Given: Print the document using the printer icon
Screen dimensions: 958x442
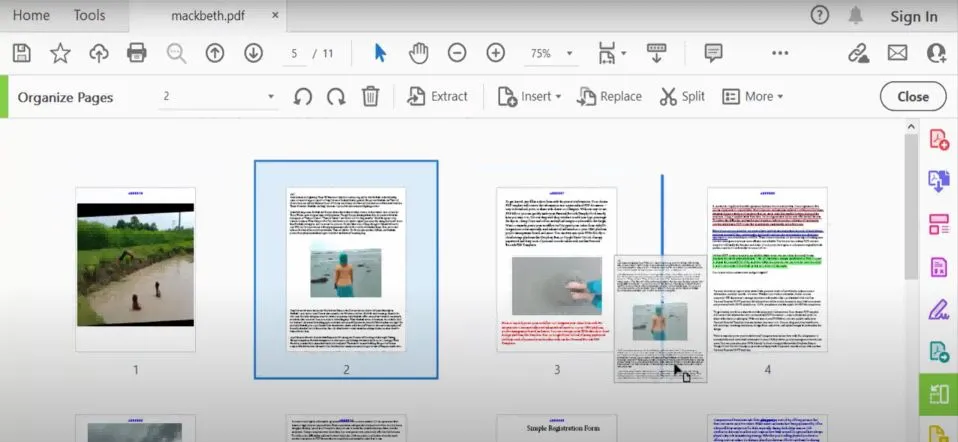Looking at the screenshot, I should pos(136,53).
